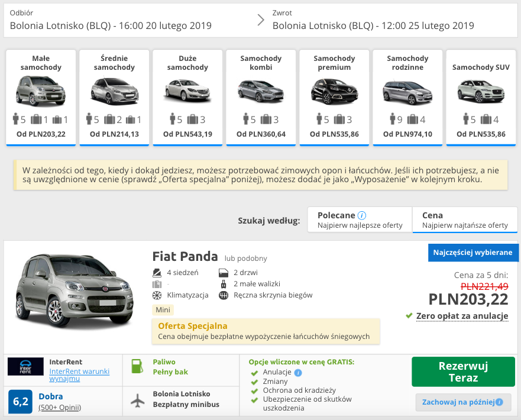The width and height of the screenshot is (521, 420).
Task: Click the luggage icon next to 2 małe walizki
Action: (224, 284)
